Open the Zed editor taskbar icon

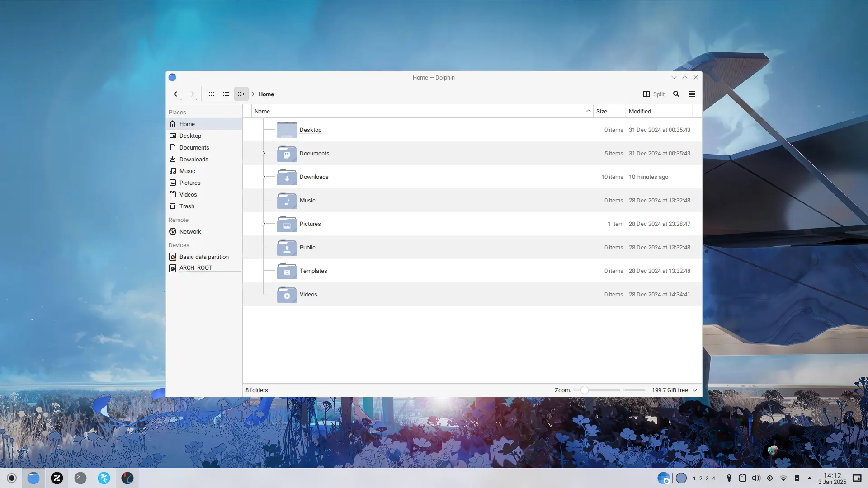(x=57, y=478)
